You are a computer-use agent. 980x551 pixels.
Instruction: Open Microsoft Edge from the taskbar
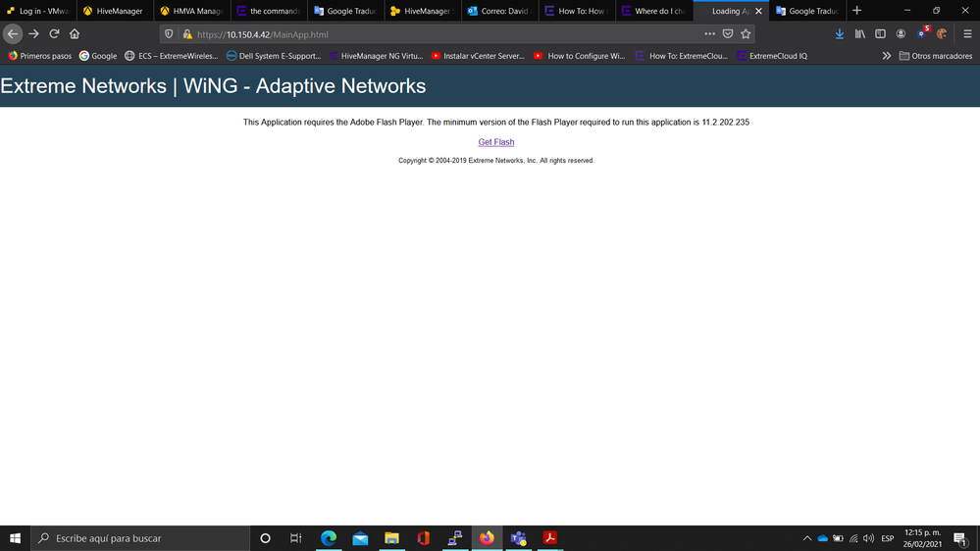click(x=329, y=538)
